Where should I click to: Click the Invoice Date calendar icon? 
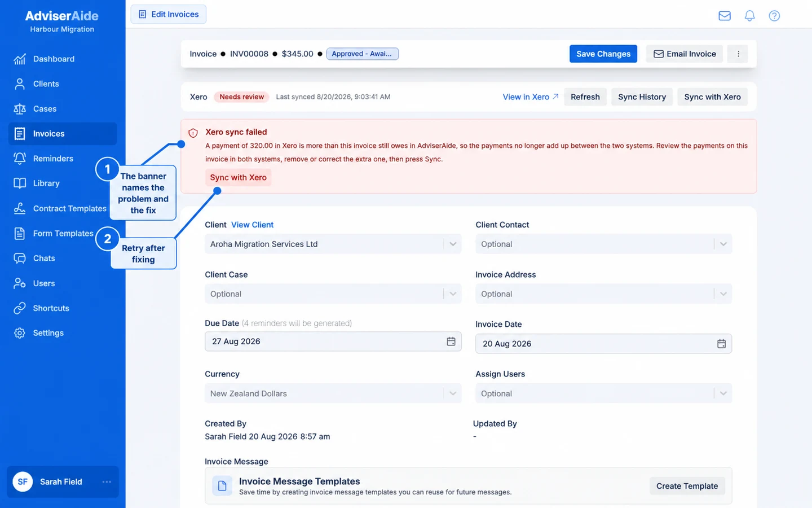(x=721, y=344)
